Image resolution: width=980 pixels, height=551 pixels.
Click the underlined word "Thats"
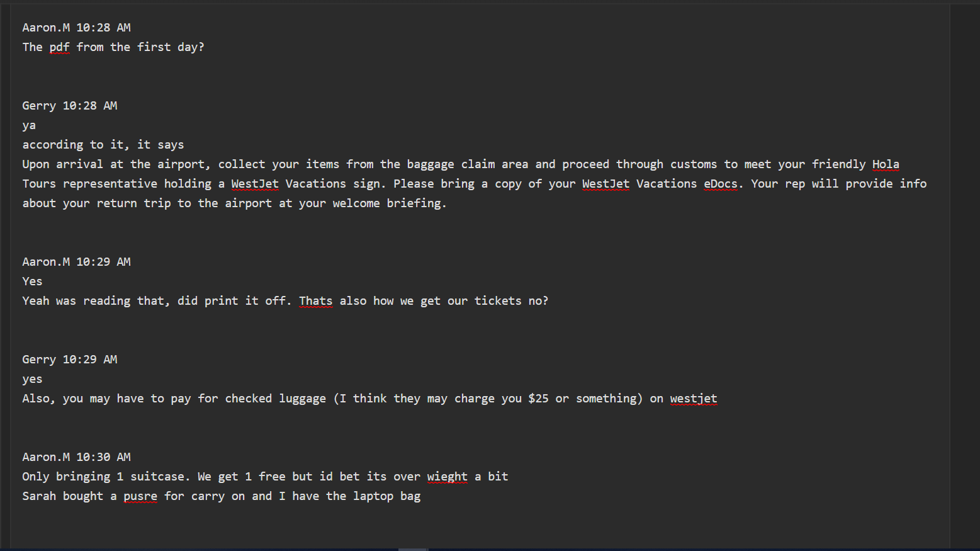point(315,301)
